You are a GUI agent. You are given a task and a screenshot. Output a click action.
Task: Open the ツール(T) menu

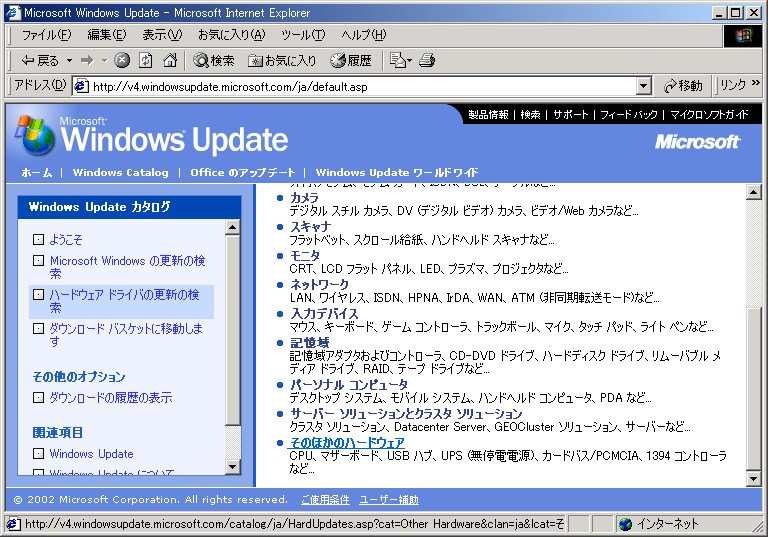coord(303,35)
